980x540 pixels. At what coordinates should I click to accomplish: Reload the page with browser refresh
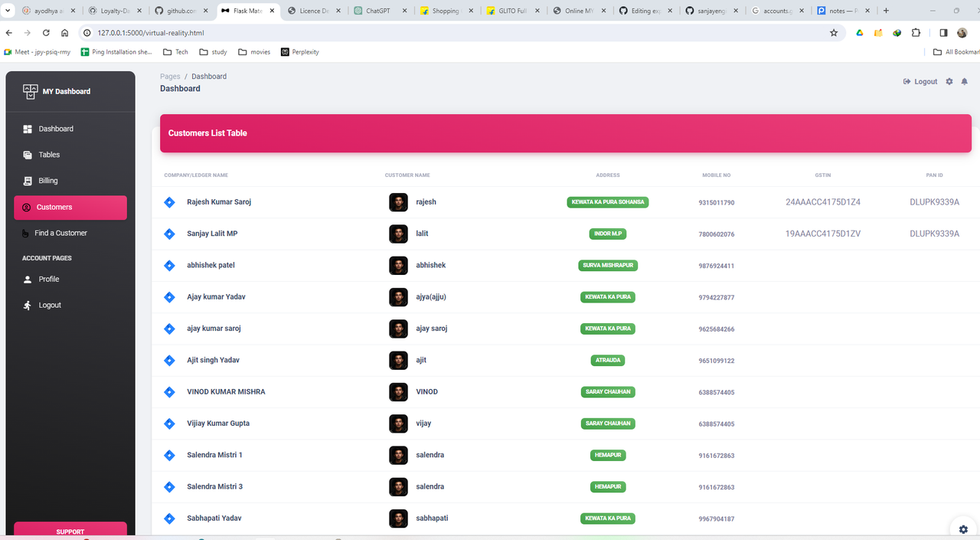(x=46, y=33)
